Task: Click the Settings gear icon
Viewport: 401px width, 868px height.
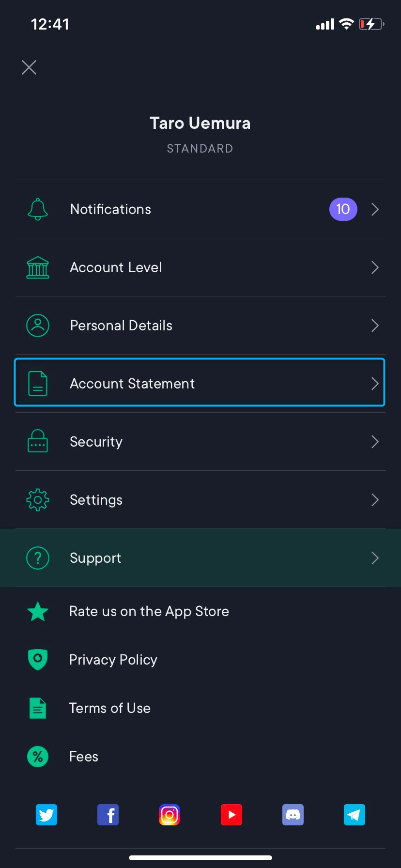Action: coord(38,500)
